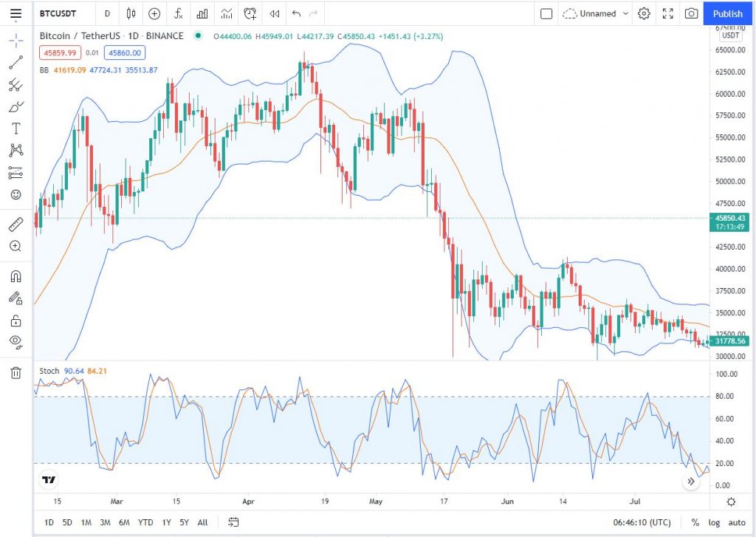Undo the last action
Image resolution: width=756 pixels, height=537 pixels.
tap(297, 13)
